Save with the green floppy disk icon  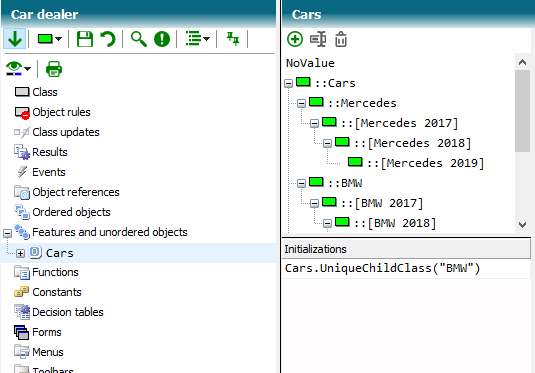tap(85, 39)
